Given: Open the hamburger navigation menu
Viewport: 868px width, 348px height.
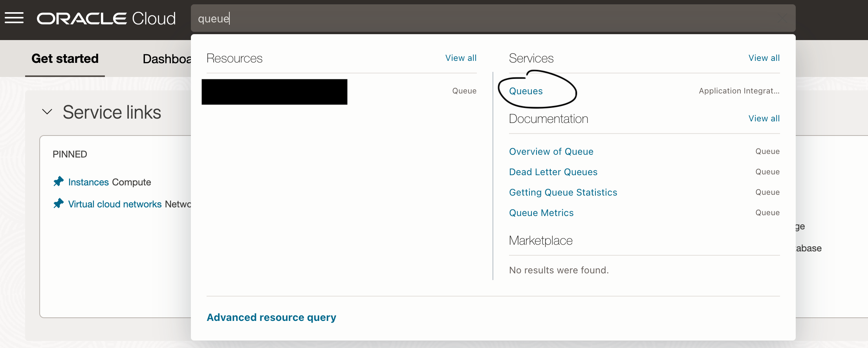Looking at the screenshot, I should coord(14,18).
